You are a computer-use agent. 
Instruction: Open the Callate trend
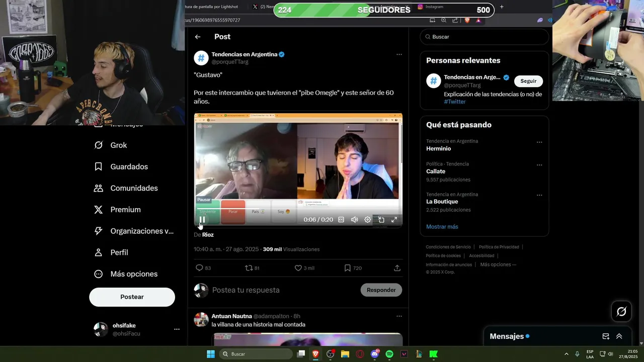pyautogui.click(x=436, y=171)
